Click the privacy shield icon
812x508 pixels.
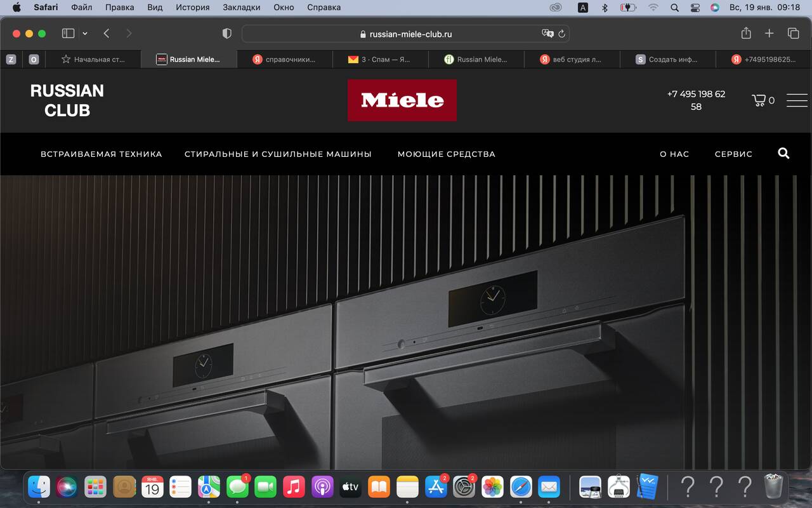pos(227,34)
